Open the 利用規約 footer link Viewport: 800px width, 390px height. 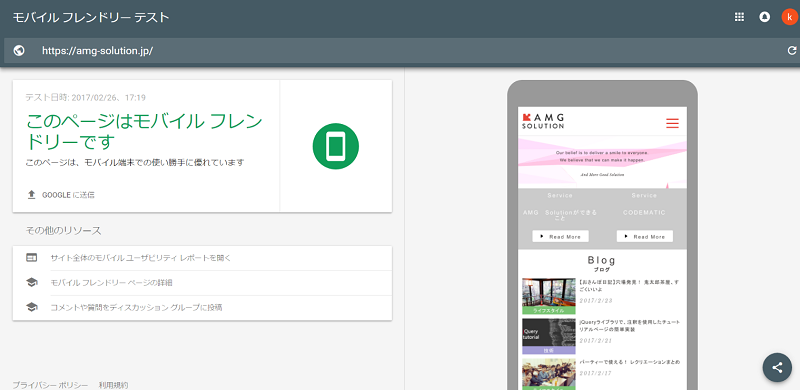pyautogui.click(x=113, y=385)
